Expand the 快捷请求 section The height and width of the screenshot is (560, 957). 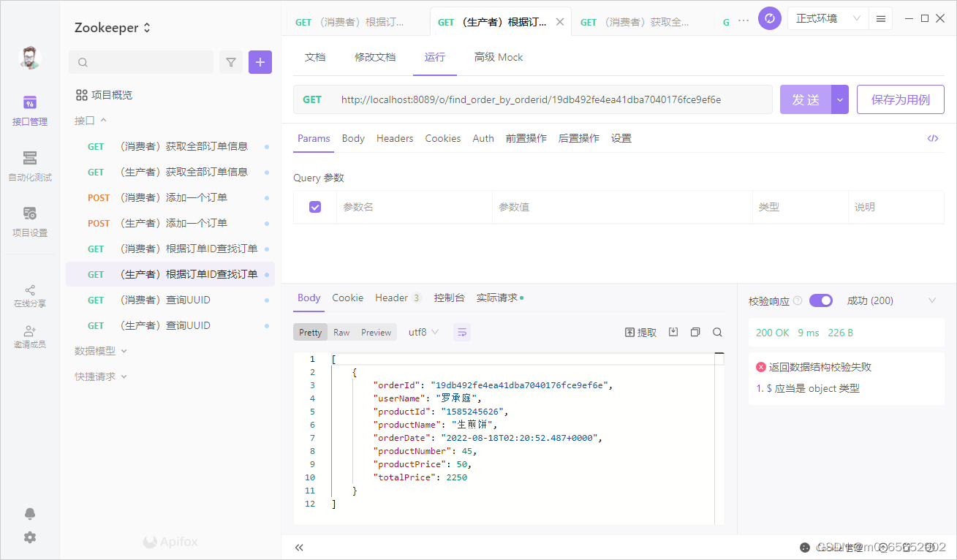tap(101, 377)
